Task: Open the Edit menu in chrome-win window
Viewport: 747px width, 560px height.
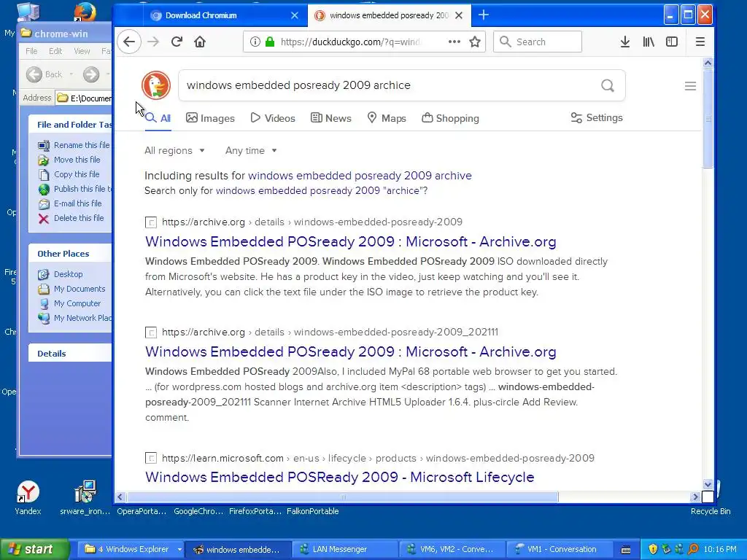Action: coord(55,51)
